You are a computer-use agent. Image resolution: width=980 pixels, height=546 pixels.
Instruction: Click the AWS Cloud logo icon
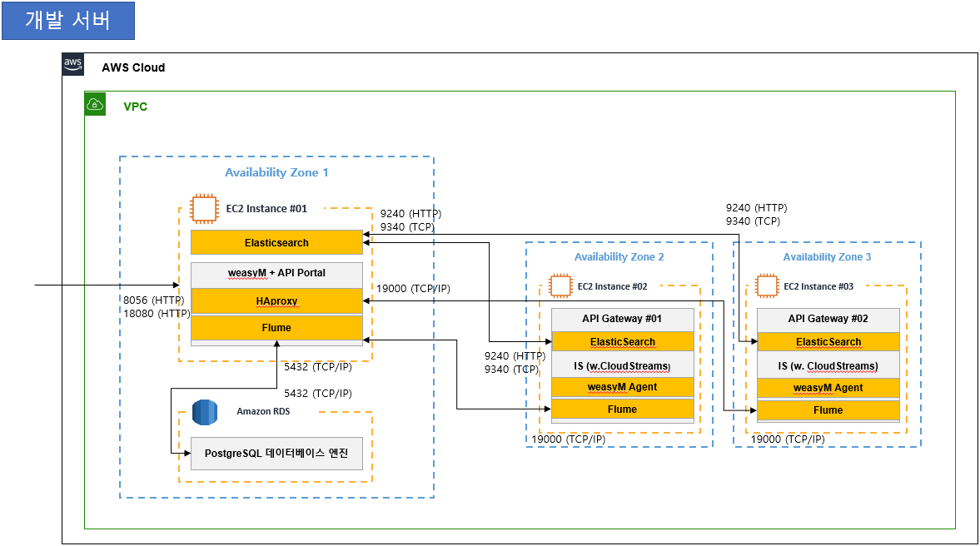coord(73,66)
